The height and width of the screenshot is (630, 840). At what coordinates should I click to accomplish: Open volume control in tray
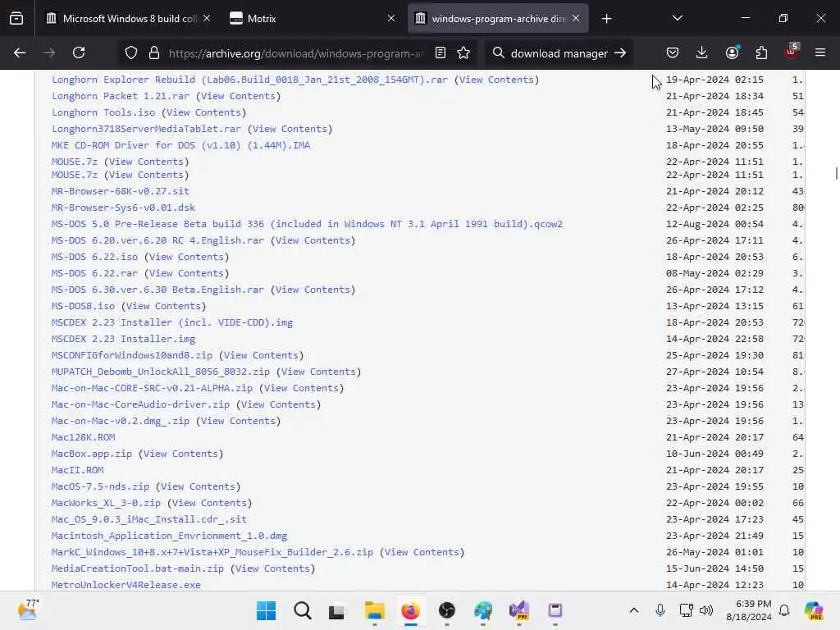pos(706,610)
